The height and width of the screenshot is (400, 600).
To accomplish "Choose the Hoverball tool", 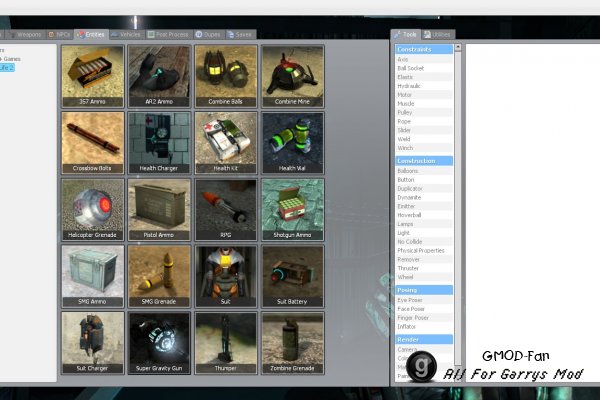I will tap(424, 215).
